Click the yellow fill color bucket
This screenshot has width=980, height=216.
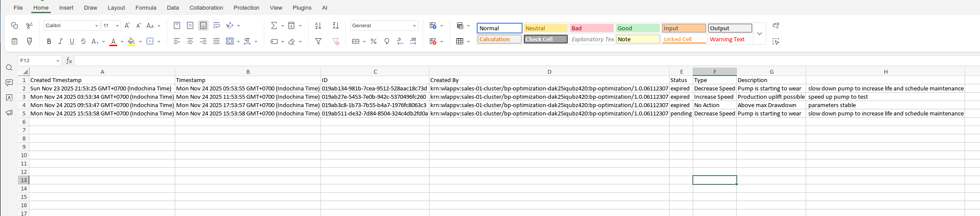tap(131, 41)
